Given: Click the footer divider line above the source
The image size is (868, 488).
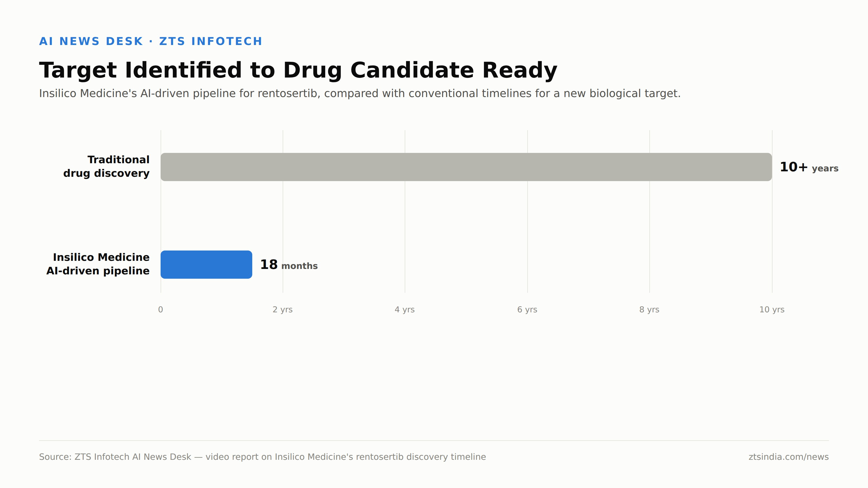Looking at the screenshot, I should coord(434,441).
